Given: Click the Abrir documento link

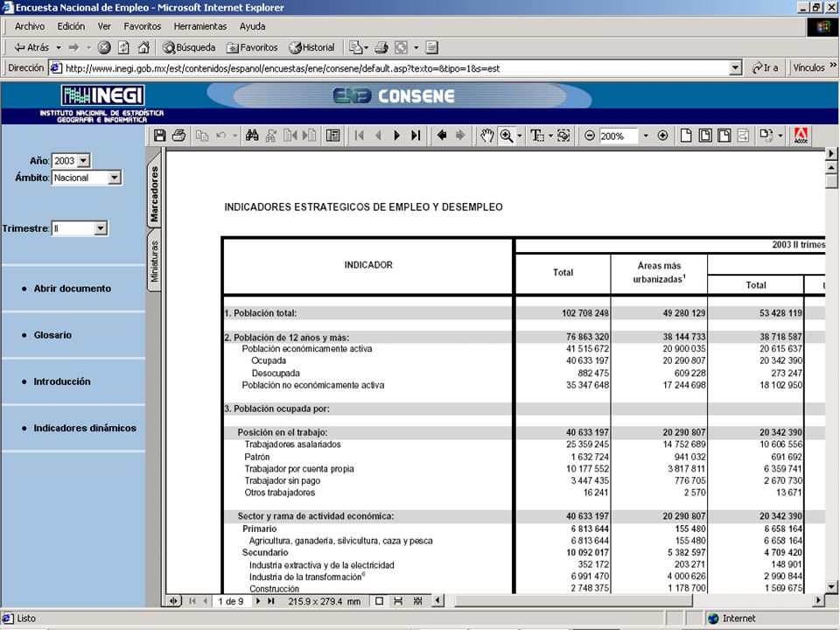Looking at the screenshot, I should point(73,289).
